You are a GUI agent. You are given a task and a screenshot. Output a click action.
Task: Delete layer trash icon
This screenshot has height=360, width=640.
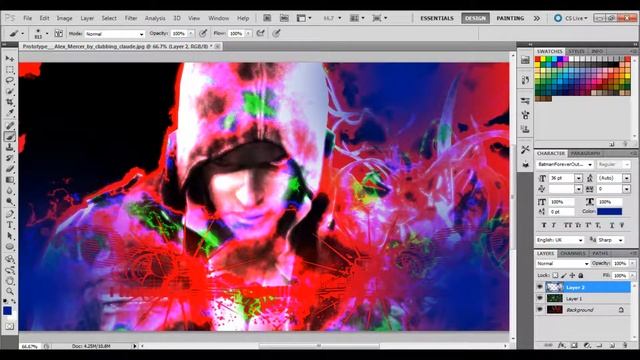(x=625, y=345)
